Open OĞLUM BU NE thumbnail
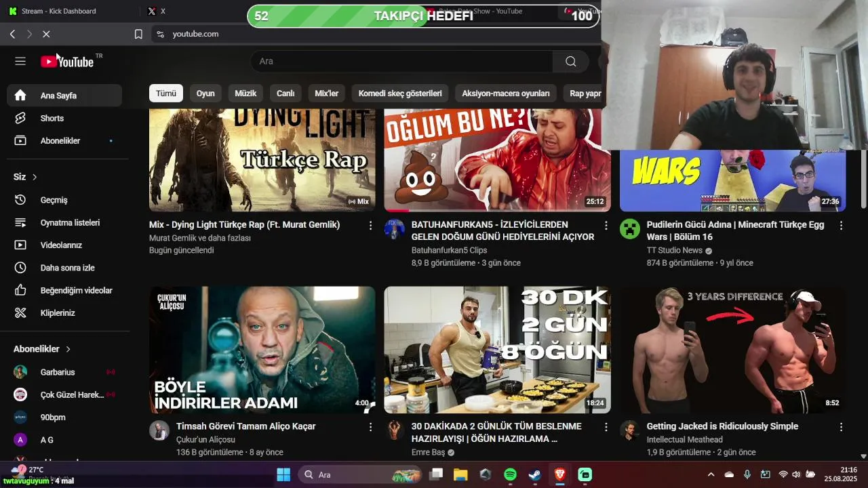The width and height of the screenshot is (868, 488). click(497, 161)
